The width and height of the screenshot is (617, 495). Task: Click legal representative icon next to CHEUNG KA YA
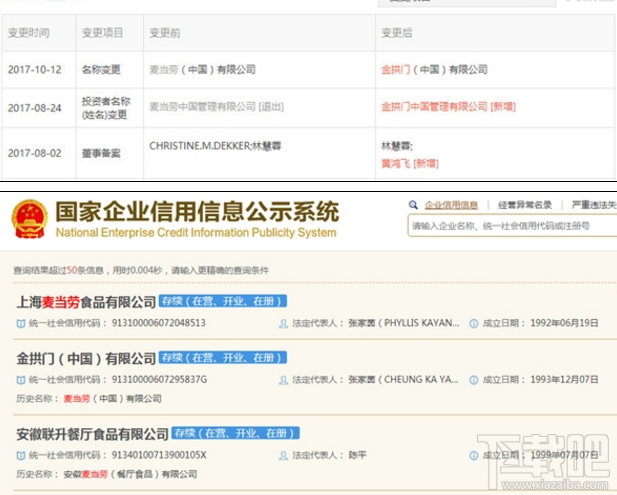click(x=283, y=380)
